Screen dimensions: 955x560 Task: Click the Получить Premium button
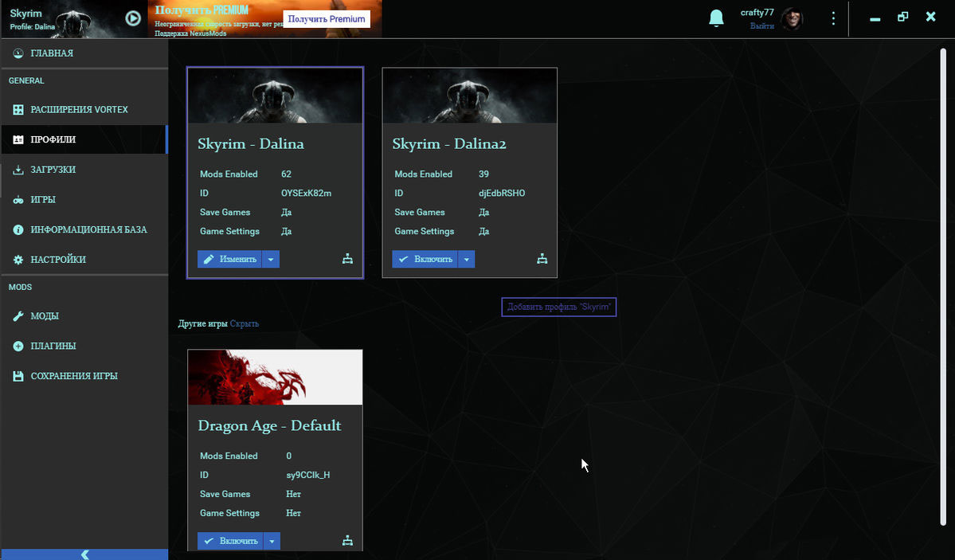tap(327, 19)
